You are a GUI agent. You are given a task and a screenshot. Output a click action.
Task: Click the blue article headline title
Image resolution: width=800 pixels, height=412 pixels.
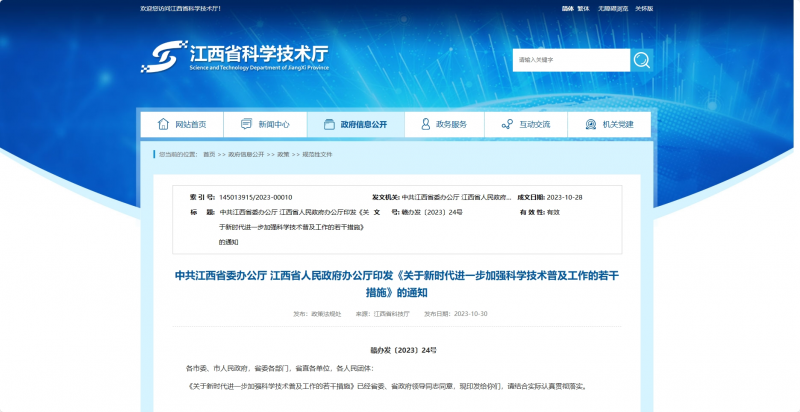coord(397,284)
